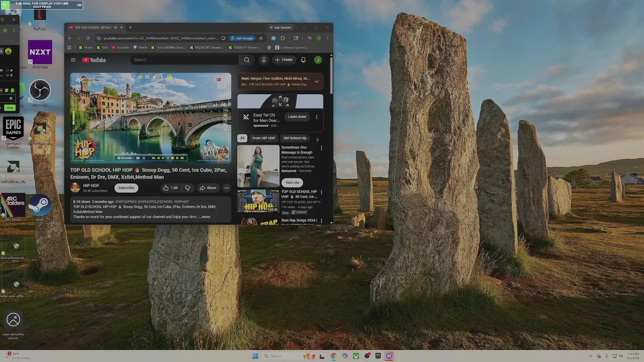Image resolution: width=644 pixels, height=362 pixels.
Task: Open the Home bookmark
Action: (86, 48)
